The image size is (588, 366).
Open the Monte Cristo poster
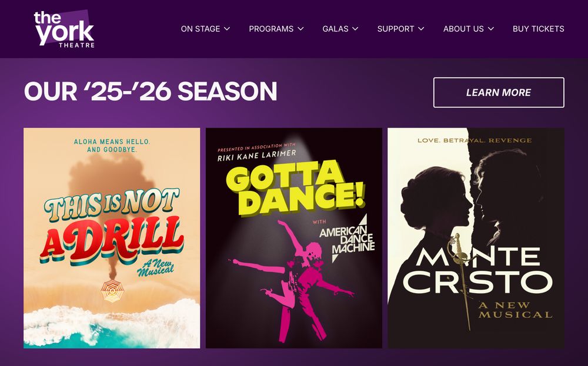(476, 239)
